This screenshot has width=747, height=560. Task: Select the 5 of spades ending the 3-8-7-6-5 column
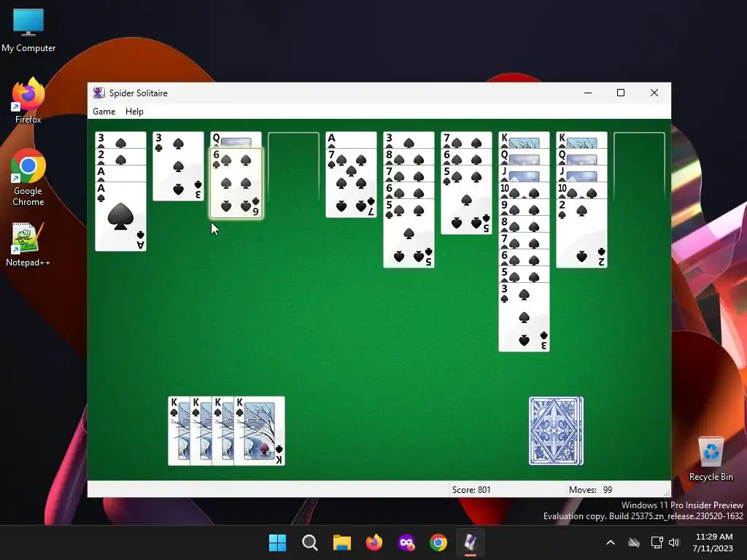(x=409, y=233)
